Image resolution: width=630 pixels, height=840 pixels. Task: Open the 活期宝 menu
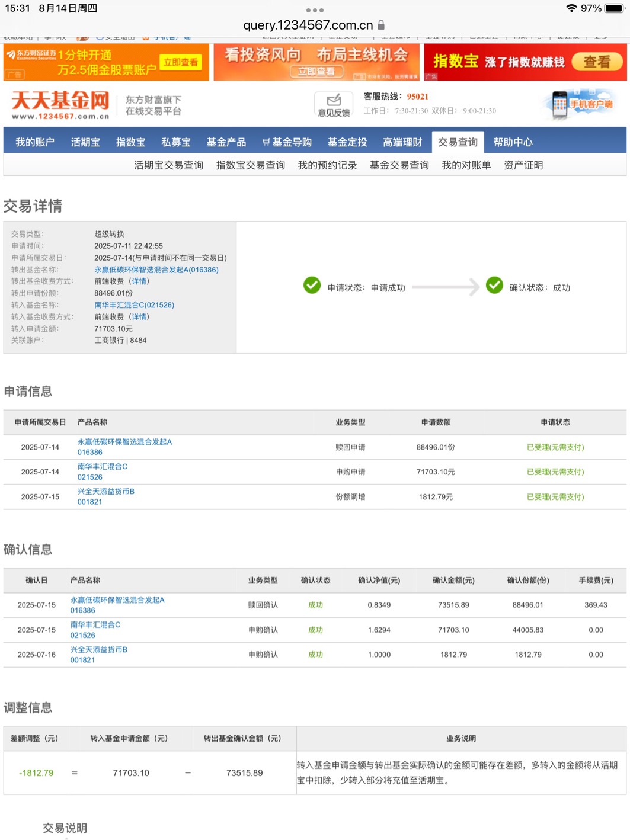pyautogui.click(x=85, y=142)
